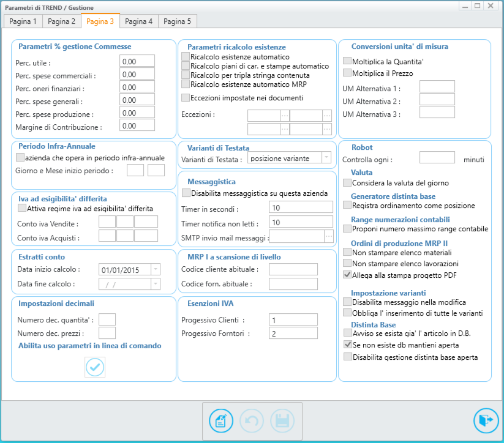The image size is (504, 443).
Task: Go to the Pagina 5 tab
Action: (177, 21)
